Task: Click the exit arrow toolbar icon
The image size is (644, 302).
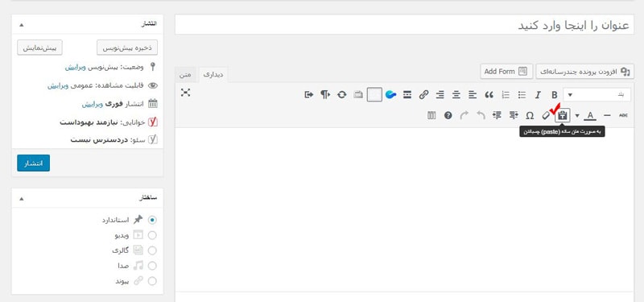Action: 309,95
